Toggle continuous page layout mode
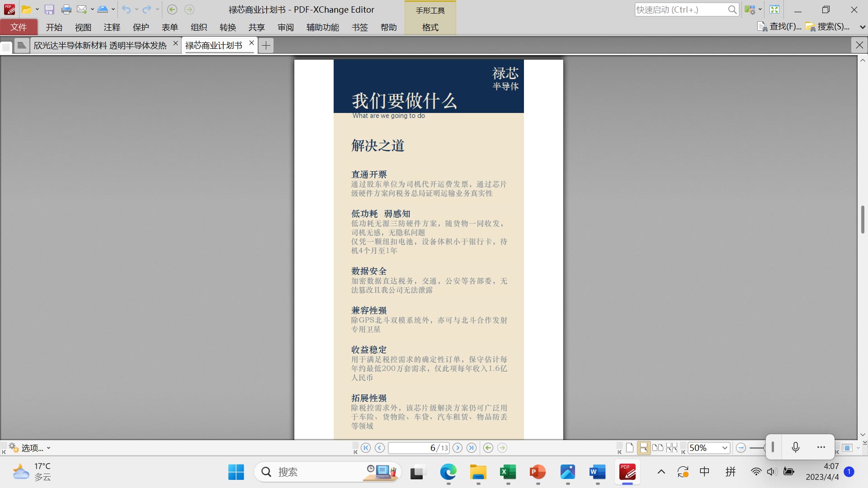 pos(643,448)
